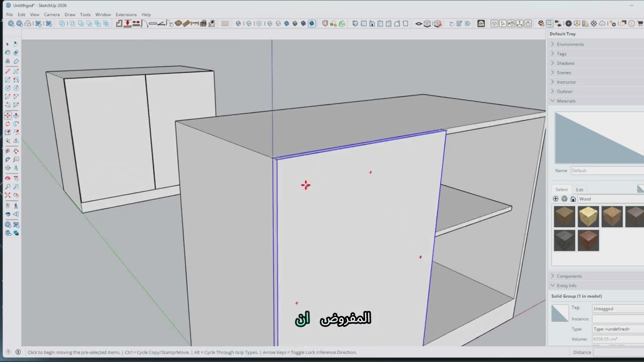Activate the Push/Pull tool
644x362 pixels.
click(x=16, y=115)
